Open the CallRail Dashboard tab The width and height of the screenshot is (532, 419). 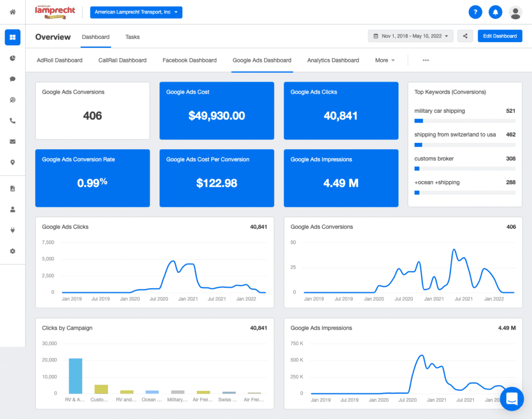(x=123, y=60)
